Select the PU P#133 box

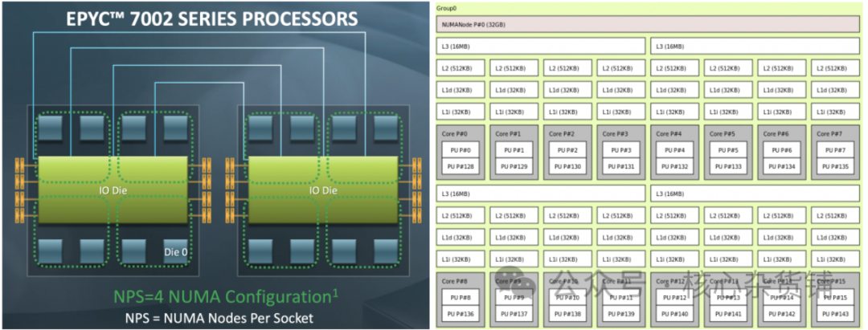point(728,166)
